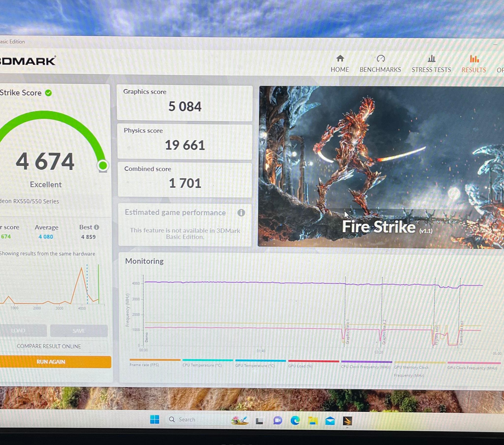Click the SAVE button
Screen dimensions: 504x445
tap(79, 331)
